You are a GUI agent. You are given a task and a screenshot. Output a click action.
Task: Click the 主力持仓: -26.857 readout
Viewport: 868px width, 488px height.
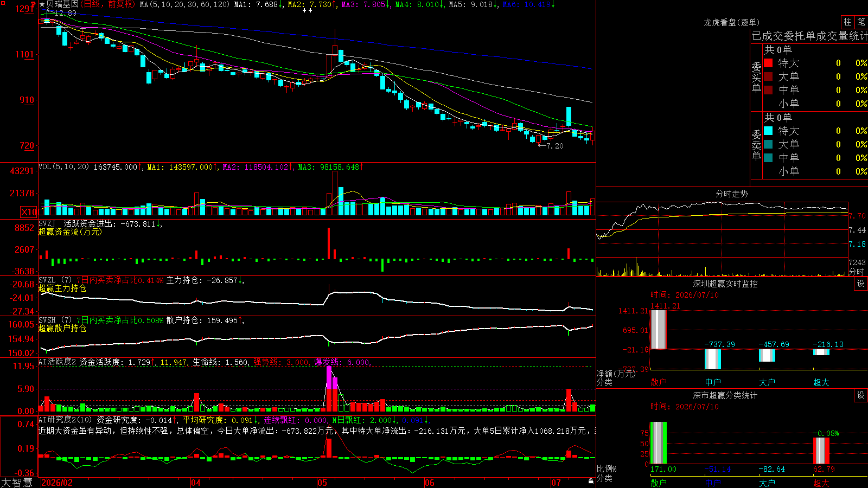click(202, 280)
